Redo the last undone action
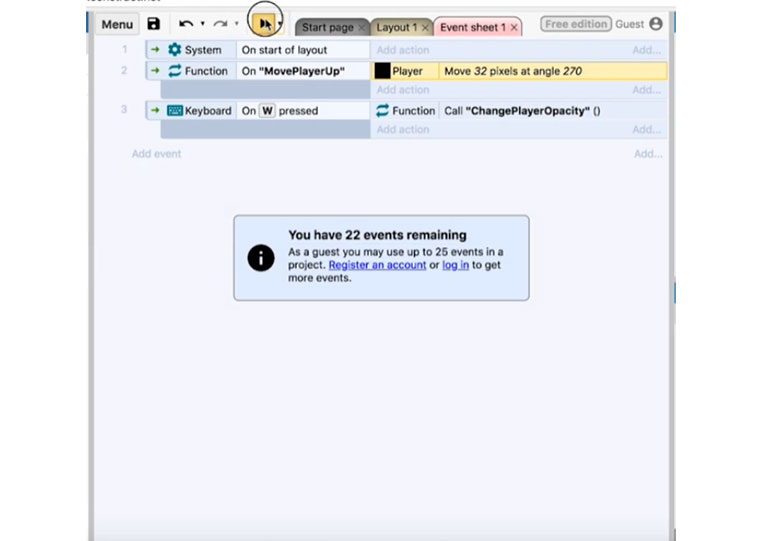 click(220, 23)
